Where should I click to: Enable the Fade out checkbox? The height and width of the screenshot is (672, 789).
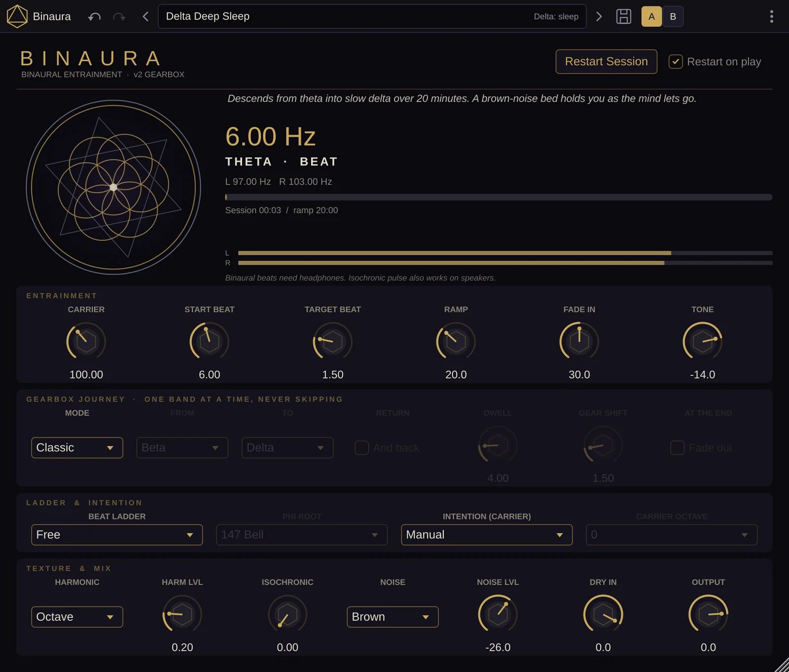pyautogui.click(x=678, y=448)
